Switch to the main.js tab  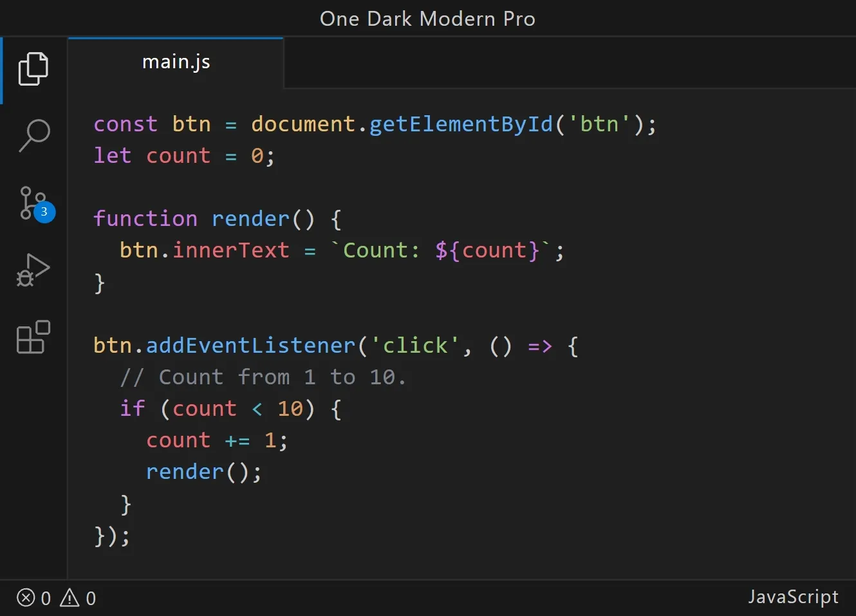(176, 62)
